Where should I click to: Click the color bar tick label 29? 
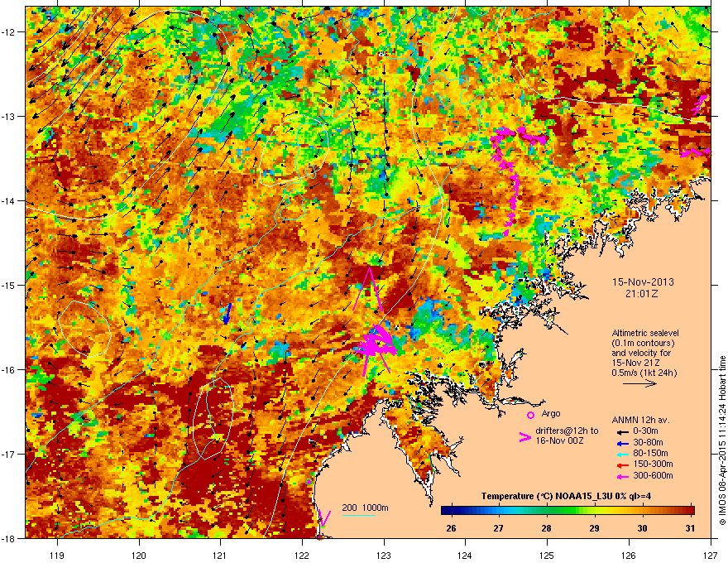(x=595, y=528)
